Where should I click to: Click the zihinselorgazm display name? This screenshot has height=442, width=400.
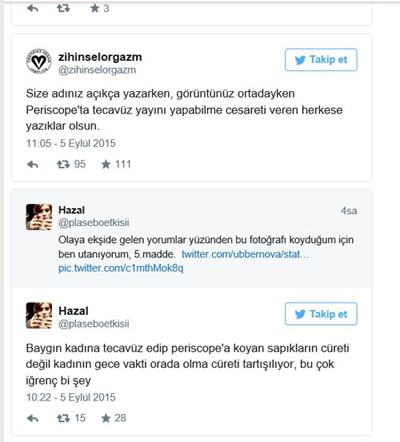pos(100,57)
